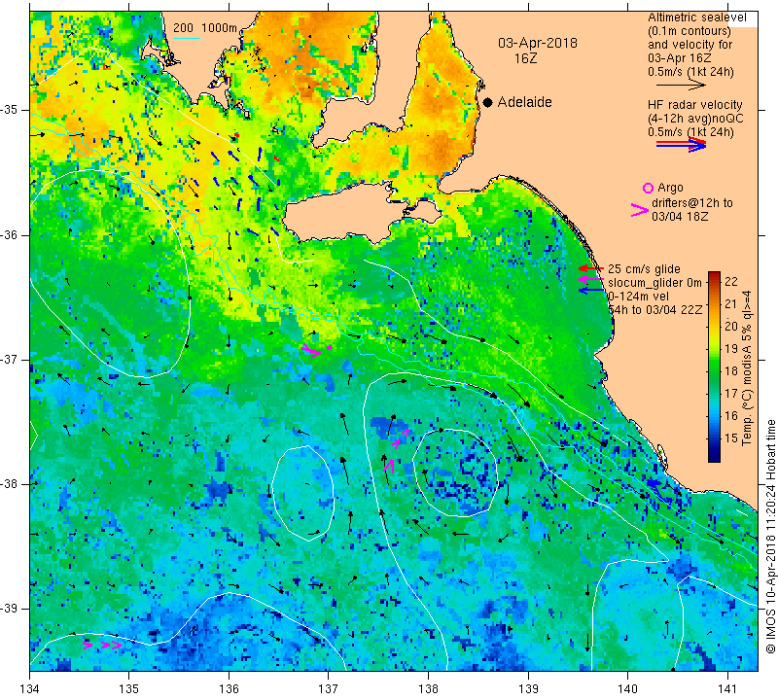Image resolution: width=778 pixels, height=700 pixels.
Task: Click the 'Temp. (°C) modisA' colorbar title
Action: click(x=747, y=367)
